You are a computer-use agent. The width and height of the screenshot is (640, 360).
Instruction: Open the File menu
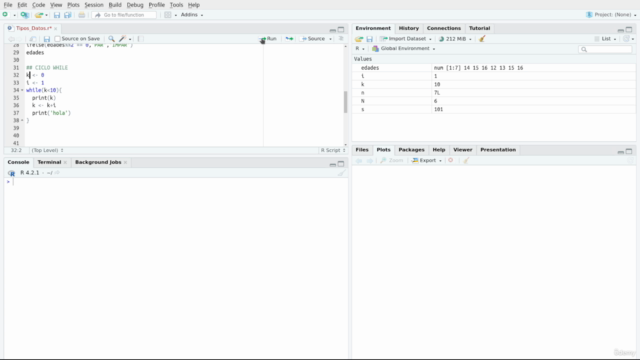click(8, 5)
